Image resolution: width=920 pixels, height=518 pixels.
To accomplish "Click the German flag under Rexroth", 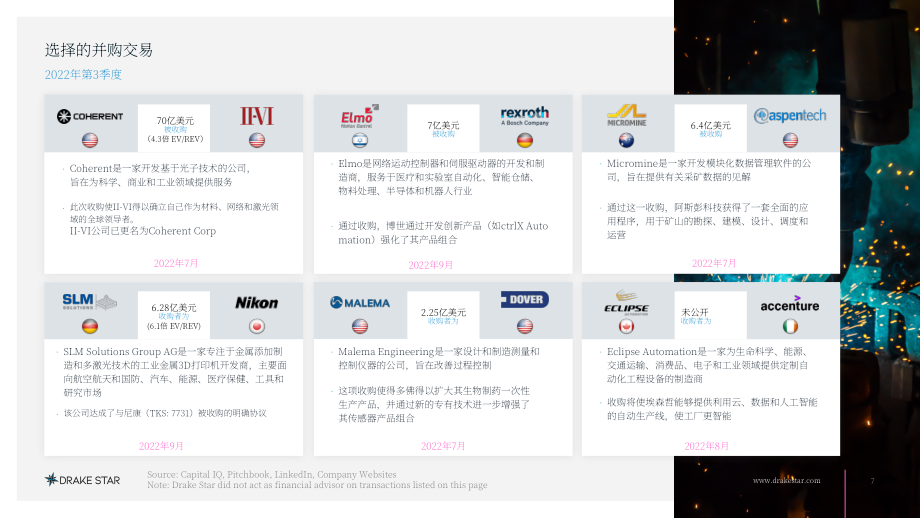I will pos(525,140).
